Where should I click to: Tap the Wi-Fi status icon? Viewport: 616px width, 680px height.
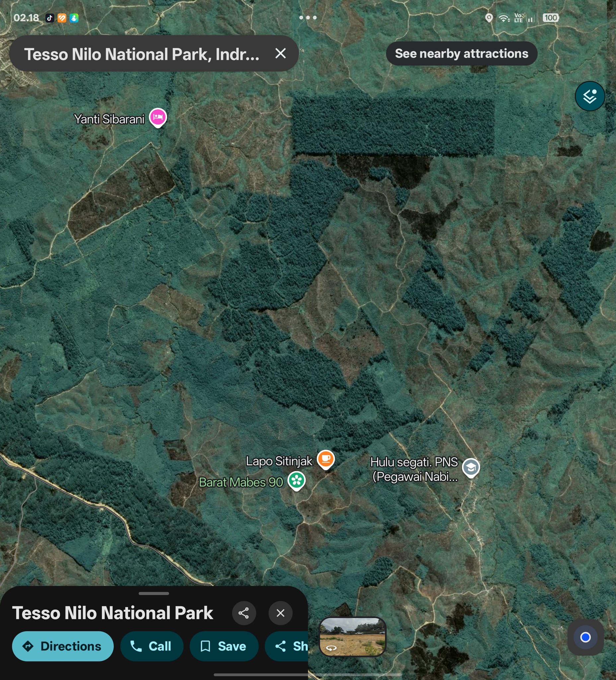pos(504,18)
